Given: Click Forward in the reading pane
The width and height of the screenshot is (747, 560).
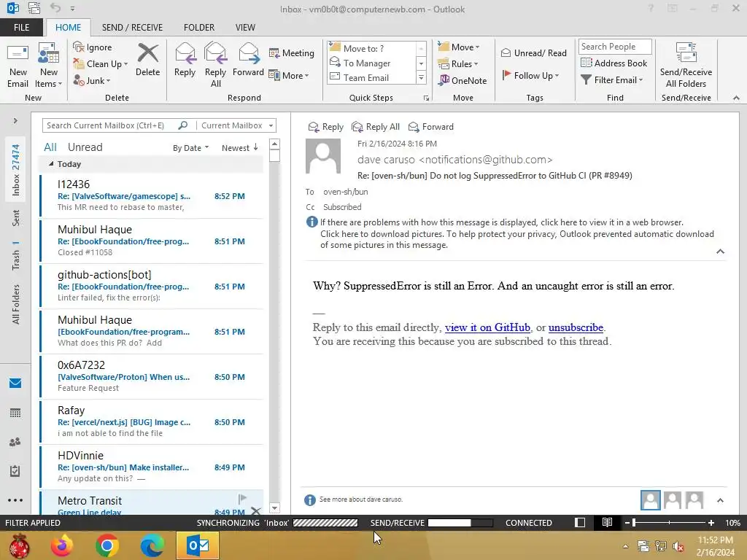Looking at the screenshot, I should [431, 127].
